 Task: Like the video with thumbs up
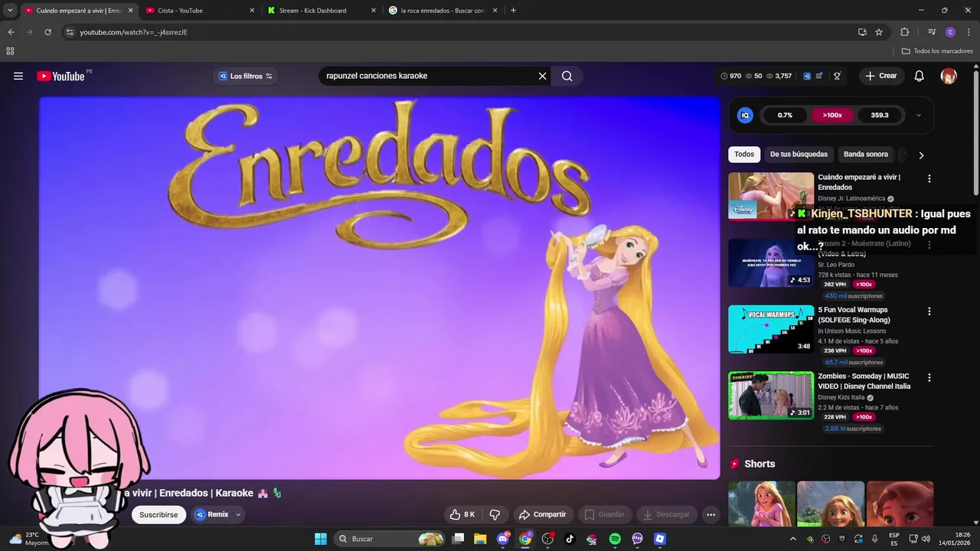click(x=462, y=514)
